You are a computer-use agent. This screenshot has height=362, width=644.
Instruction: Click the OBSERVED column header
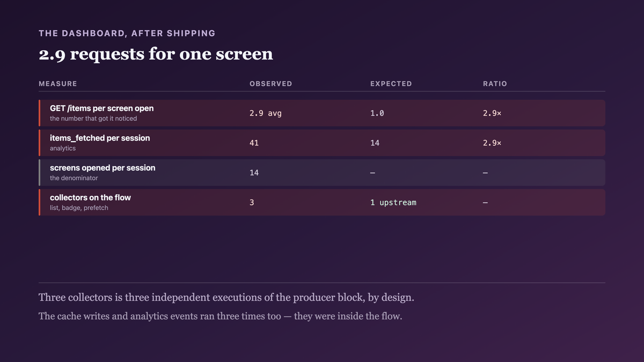271,84
